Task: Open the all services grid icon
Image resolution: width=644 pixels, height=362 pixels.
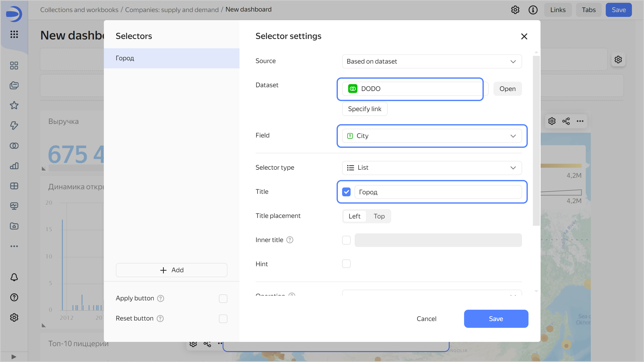Action: tap(14, 34)
